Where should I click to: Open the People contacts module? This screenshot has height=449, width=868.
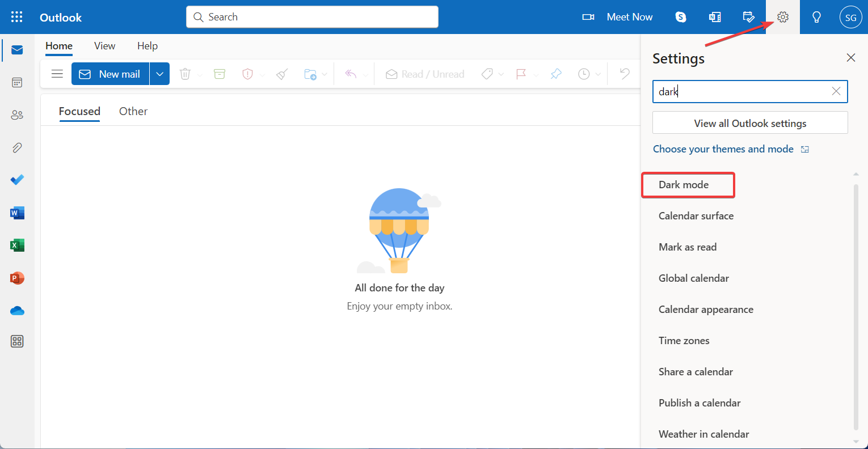coord(17,115)
